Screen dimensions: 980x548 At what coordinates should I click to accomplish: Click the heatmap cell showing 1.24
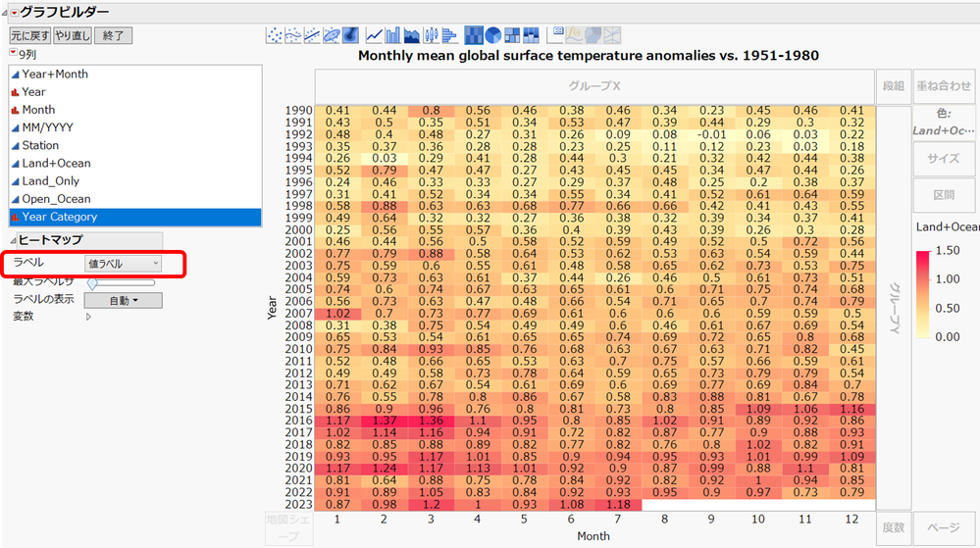point(385,469)
